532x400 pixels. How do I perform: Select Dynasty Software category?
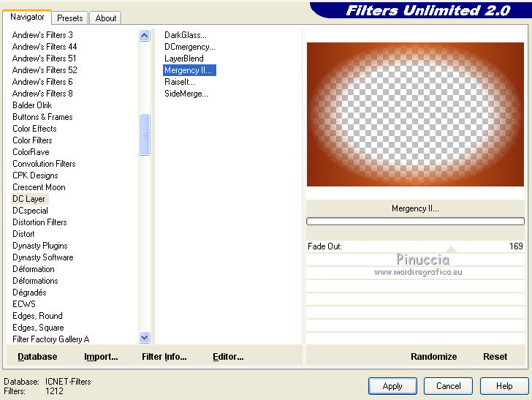(x=42, y=257)
